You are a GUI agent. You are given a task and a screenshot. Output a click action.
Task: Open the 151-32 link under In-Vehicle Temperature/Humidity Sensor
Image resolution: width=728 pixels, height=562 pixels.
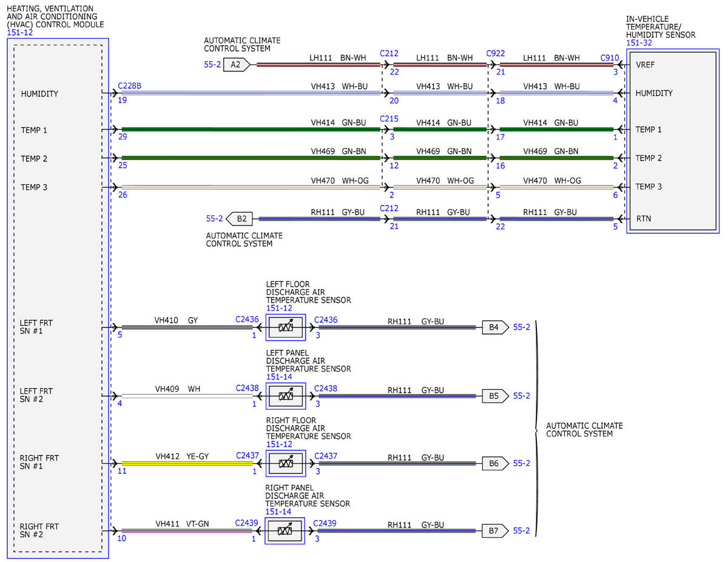point(639,43)
